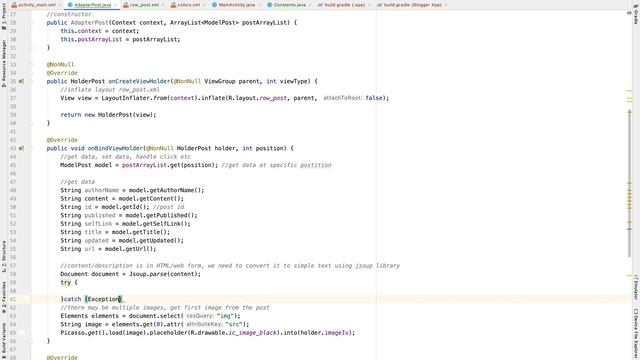Open the Emulator tool window
The height and width of the screenshot is (360, 640).
pyautogui.click(x=636, y=288)
